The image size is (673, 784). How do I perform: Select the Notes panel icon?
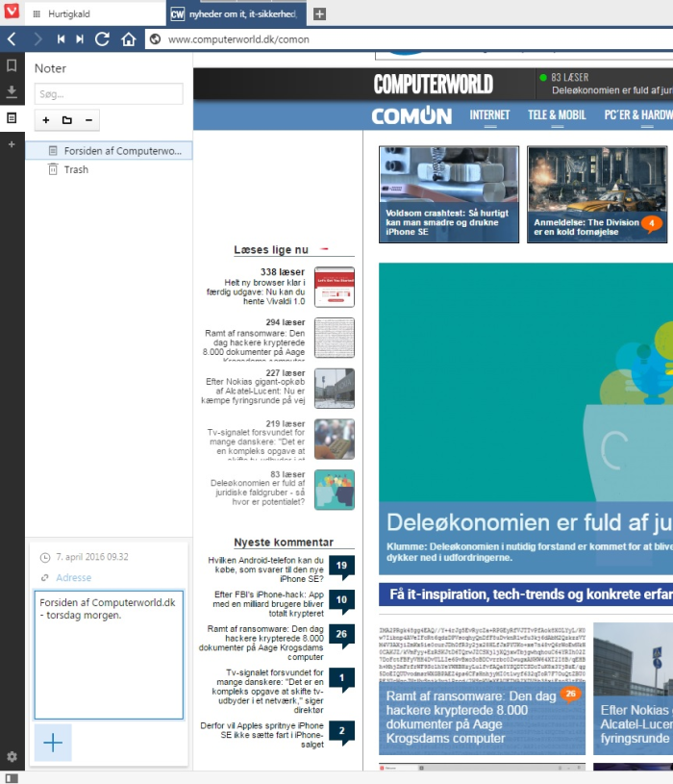point(12,118)
